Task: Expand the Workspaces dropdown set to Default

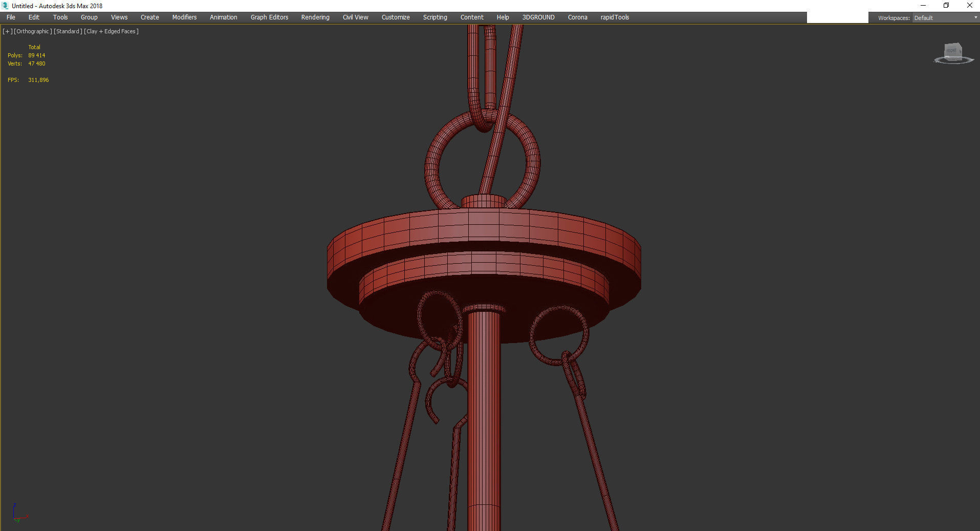Action: tap(946, 18)
